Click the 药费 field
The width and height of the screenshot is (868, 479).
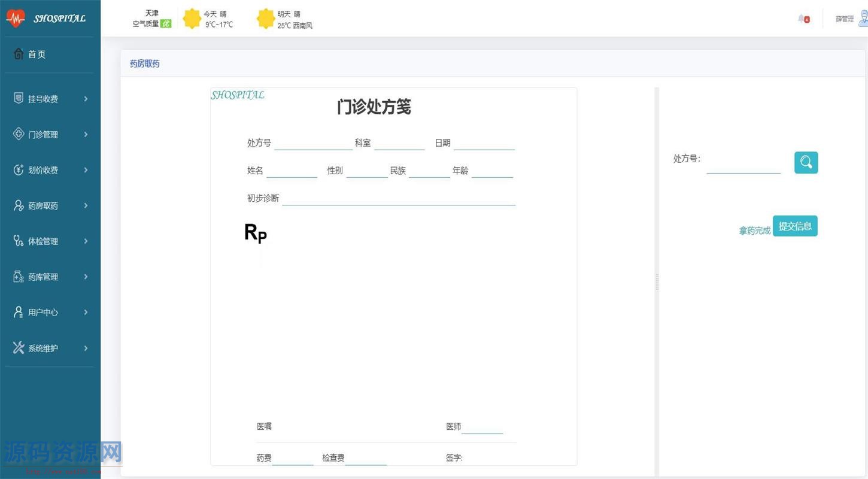(x=293, y=458)
